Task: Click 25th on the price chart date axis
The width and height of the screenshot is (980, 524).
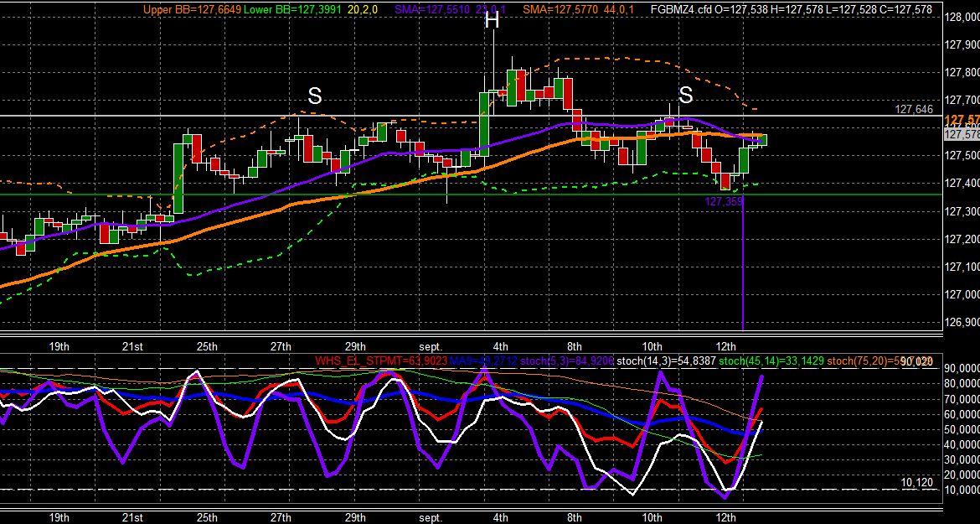Action: click(207, 346)
